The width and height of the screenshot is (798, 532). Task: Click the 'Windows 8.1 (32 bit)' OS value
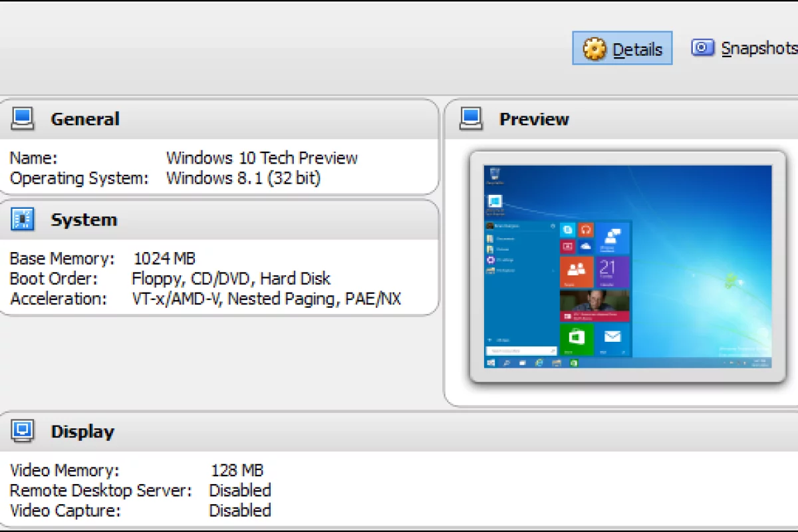[242, 178]
